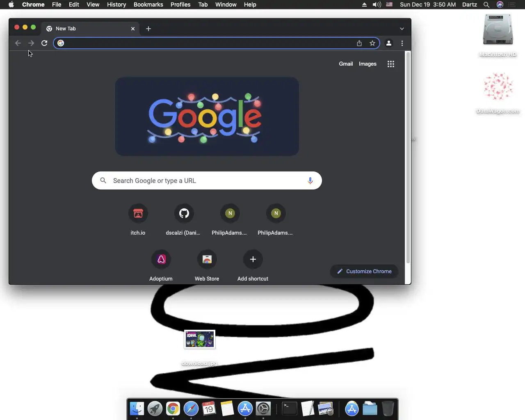Open the volume control in the menu bar
The height and width of the screenshot is (420, 525).
point(377,5)
